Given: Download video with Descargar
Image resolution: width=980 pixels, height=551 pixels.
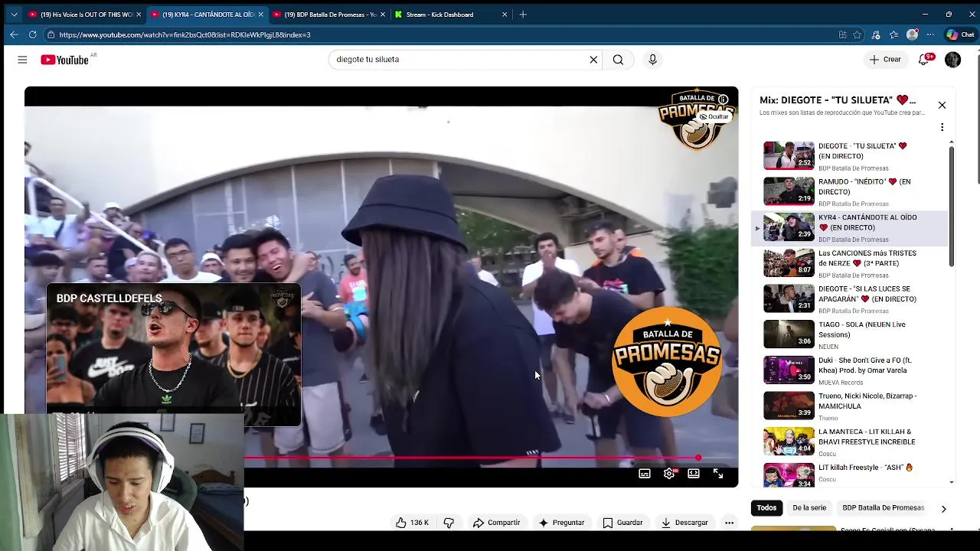Looking at the screenshot, I should click(684, 523).
